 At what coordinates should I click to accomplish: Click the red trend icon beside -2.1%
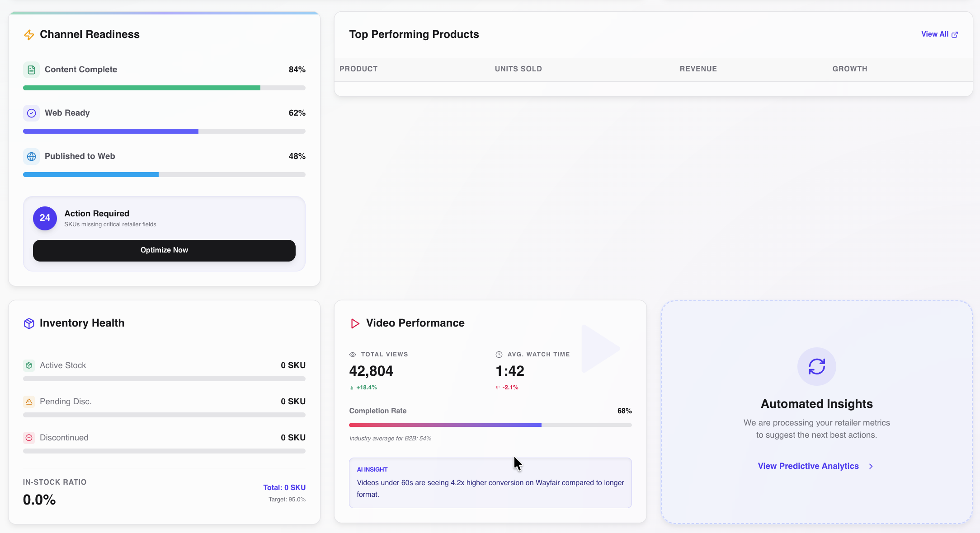[498, 388]
